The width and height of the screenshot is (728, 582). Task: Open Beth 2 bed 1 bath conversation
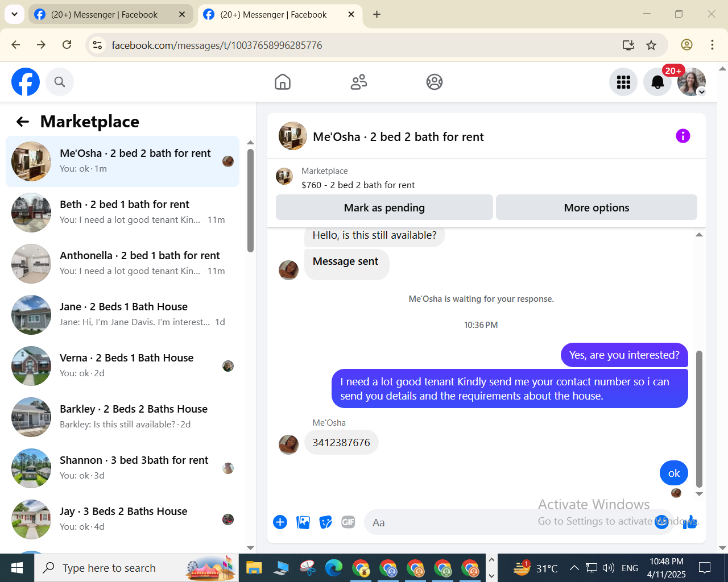tap(122, 213)
